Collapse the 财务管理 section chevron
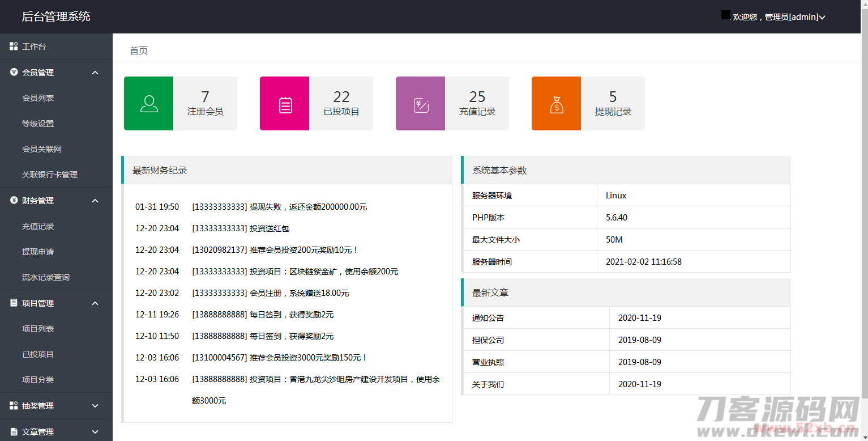Image resolution: width=868 pixels, height=441 pixels. [x=95, y=201]
